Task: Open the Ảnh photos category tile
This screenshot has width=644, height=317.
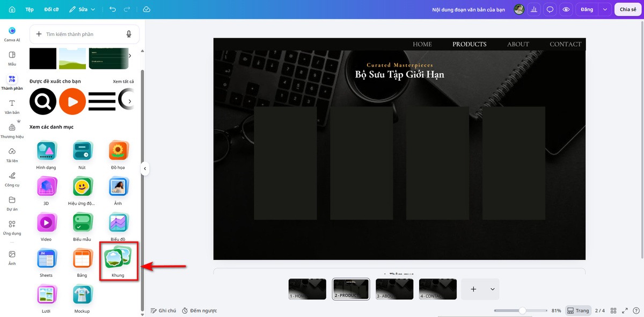Action: coord(118,191)
